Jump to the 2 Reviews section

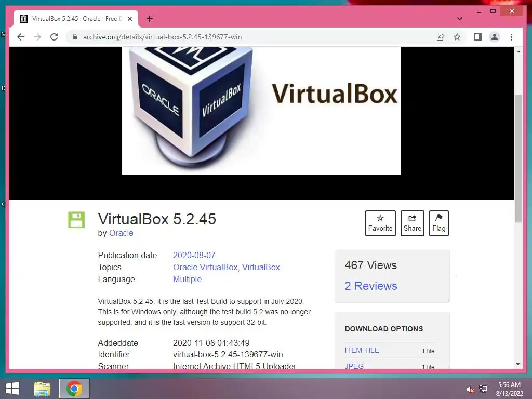371,286
